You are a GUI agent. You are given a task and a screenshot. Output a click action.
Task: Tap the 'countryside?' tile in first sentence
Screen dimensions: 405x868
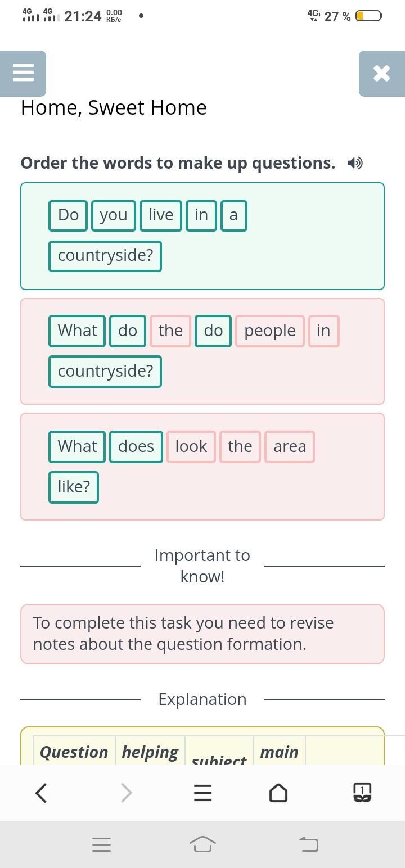point(105,256)
